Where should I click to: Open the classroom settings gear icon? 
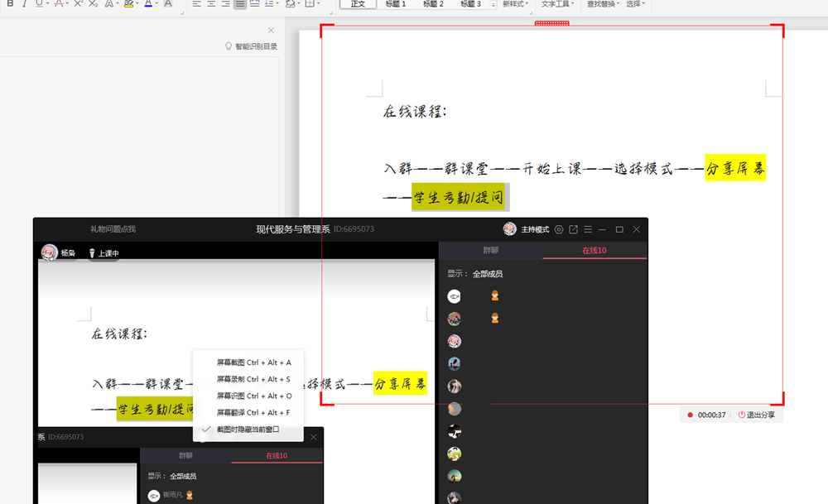click(x=559, y=229)
